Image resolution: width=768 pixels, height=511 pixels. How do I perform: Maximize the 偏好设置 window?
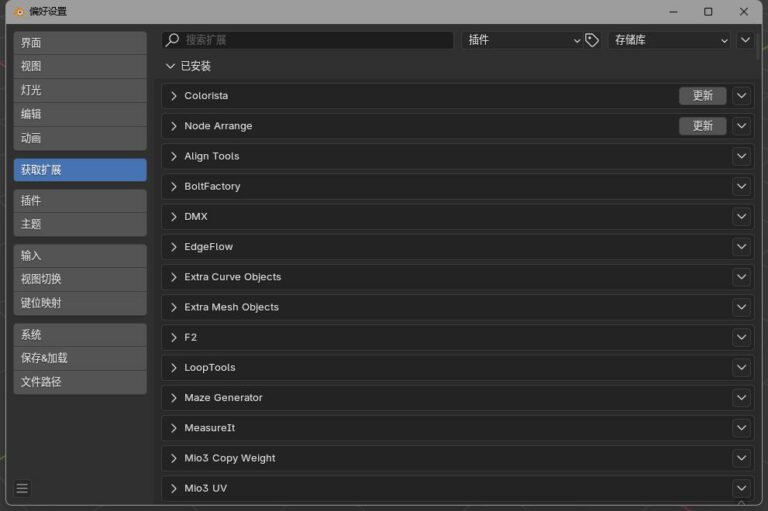(x=708, y=12)
